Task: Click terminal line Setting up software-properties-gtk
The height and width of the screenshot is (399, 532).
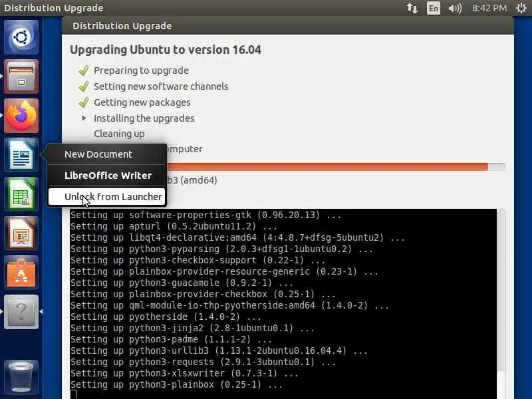Action: coord(205,215)
